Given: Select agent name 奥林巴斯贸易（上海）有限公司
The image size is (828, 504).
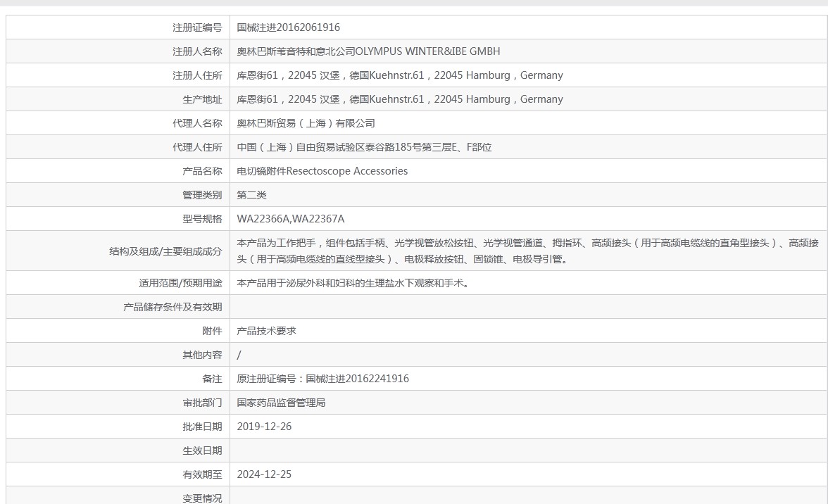Looking at the screenshot, I should (x=306, y=123).
